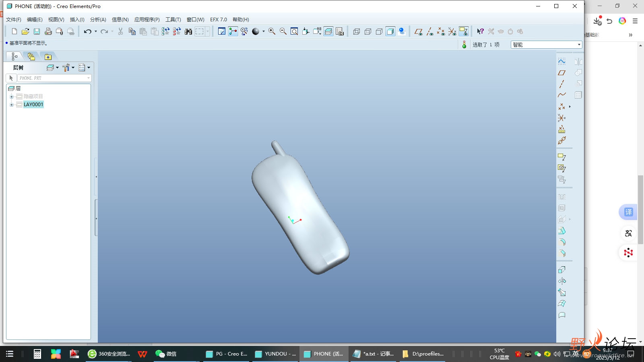Open the 插入(I) menu
Viewport: 644px width, 362px height.
[x=77, y=19]
